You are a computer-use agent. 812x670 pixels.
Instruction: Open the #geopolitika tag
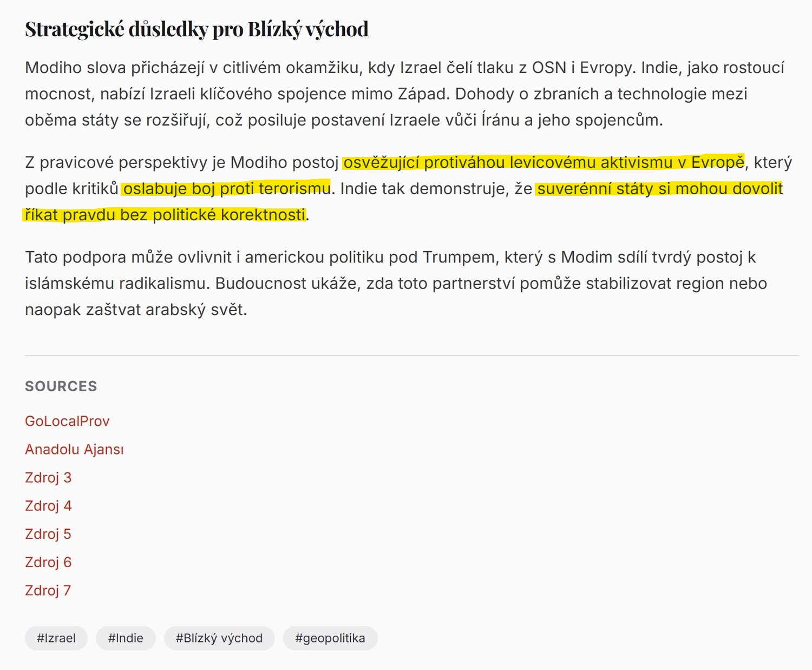point(330,638)
